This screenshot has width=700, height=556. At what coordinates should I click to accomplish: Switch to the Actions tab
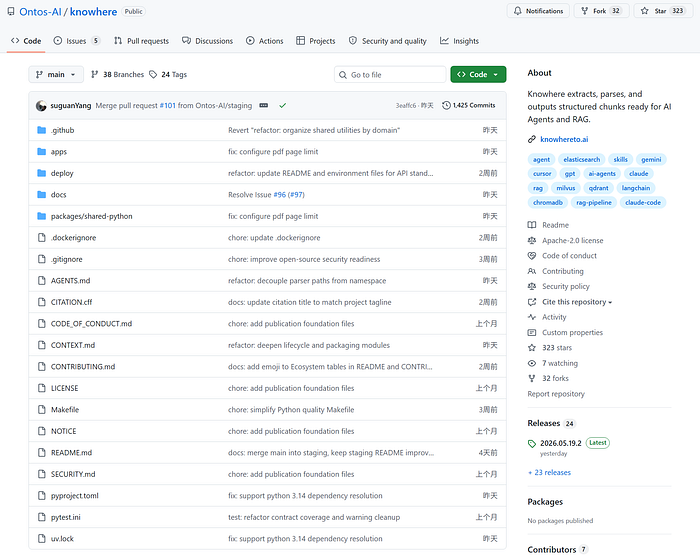click(264, 41)
